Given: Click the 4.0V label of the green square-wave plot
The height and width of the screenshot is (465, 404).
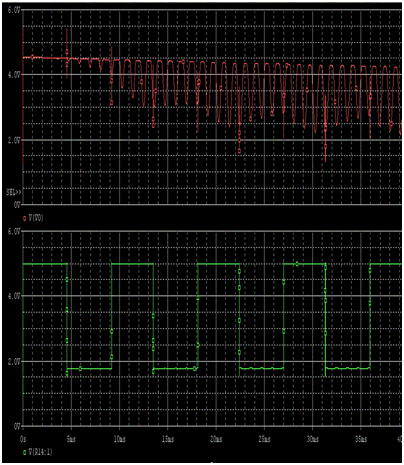Looking at the screenshot, I should point(14,296).
